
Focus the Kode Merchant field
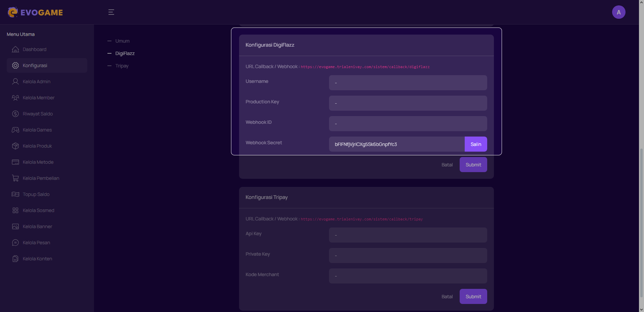408,276
